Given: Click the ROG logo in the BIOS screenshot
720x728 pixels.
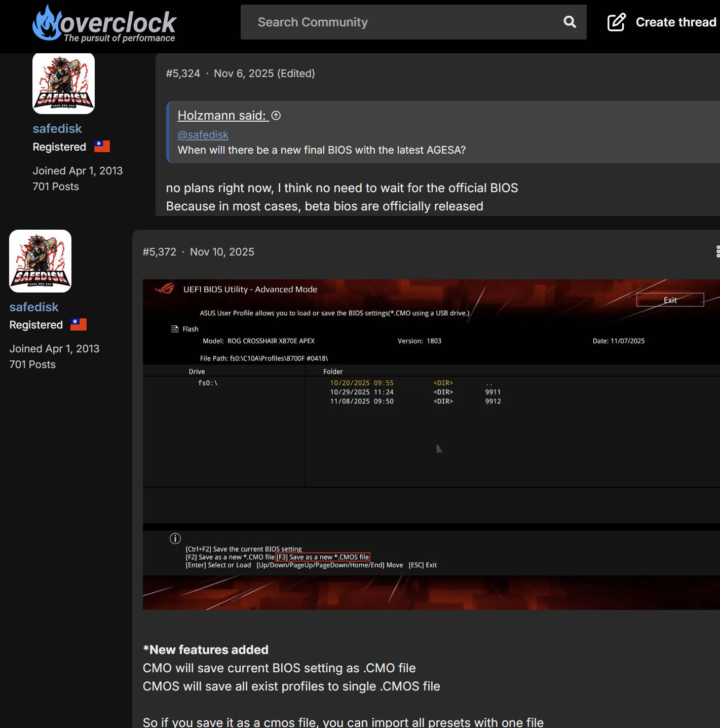Looking at the screenshot, I should click(164, 289).
